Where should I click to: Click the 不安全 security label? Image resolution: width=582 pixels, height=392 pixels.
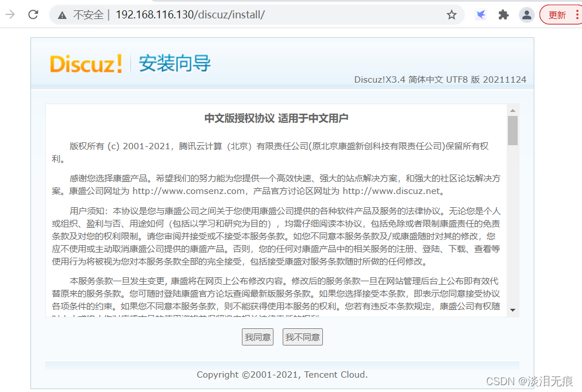[88, 15]
